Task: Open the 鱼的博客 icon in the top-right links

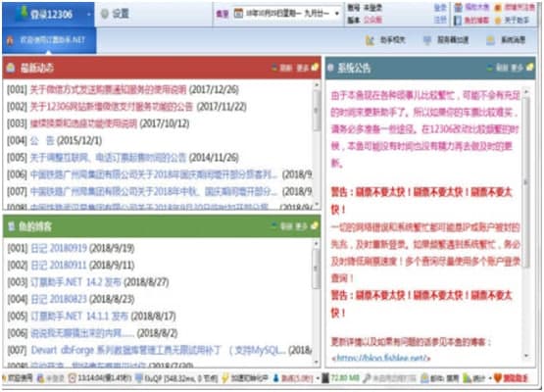Action: pos(458,21)
